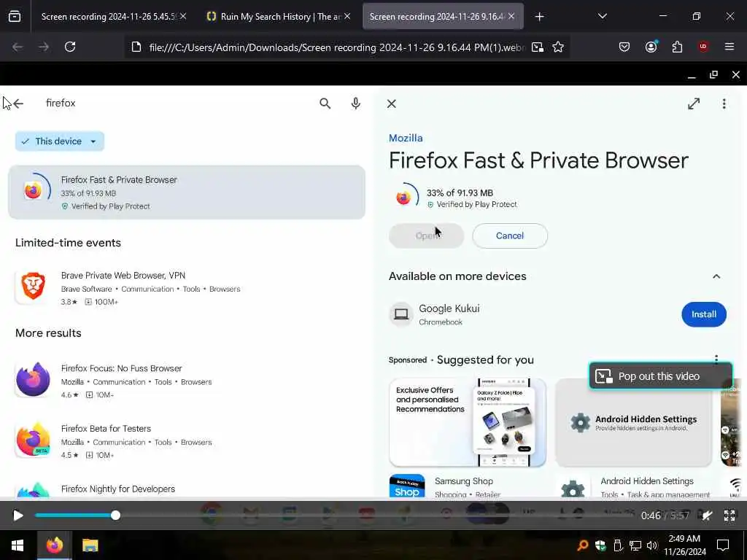The width and height of the screenshot is (747, 560).
Task: Go forward with the browser forward arrow
Action: (44, 47)
